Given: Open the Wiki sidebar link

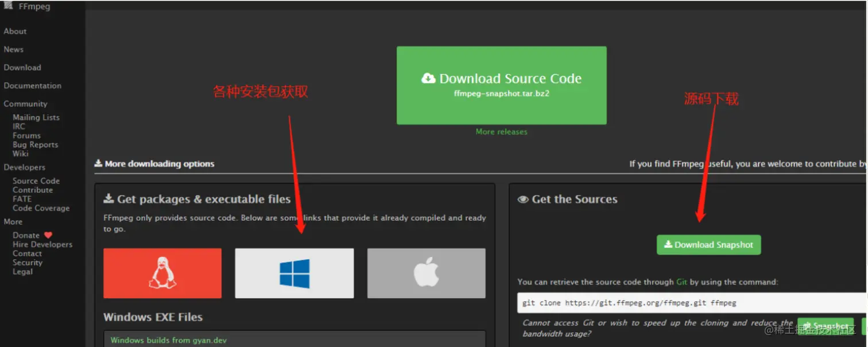Looking at the screenshot, I should pos(20,154).
